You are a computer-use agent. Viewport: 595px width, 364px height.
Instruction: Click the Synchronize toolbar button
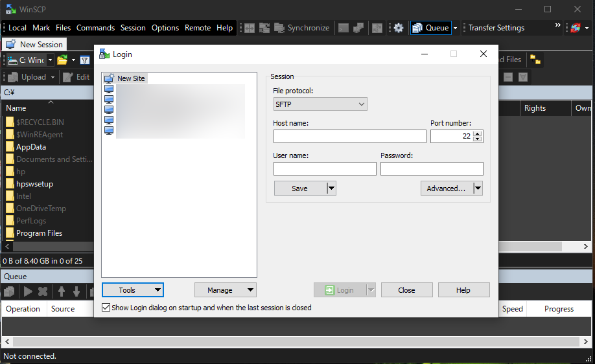pyautogui.click(x=301, y=28)
